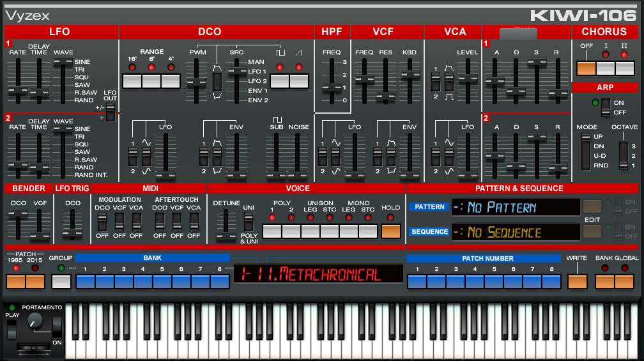Image resolution: width=644 pixels, height=361 pixels.
Task: Toggle MODULATION DCO MIDI switch
Action: tap(102, 222)
